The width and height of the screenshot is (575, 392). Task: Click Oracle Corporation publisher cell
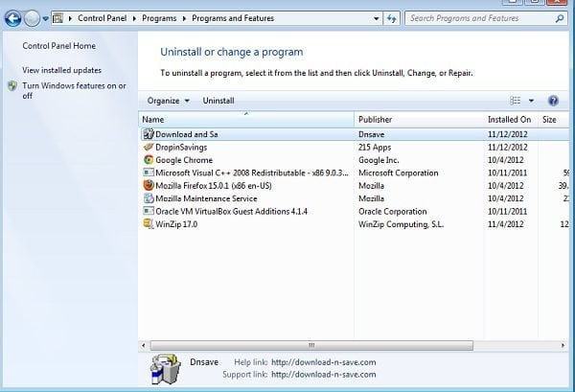pos(392,211)
